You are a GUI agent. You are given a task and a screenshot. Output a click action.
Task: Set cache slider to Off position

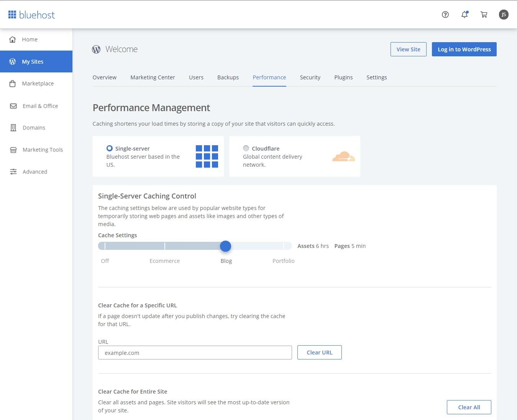click(x=105, y=246)
